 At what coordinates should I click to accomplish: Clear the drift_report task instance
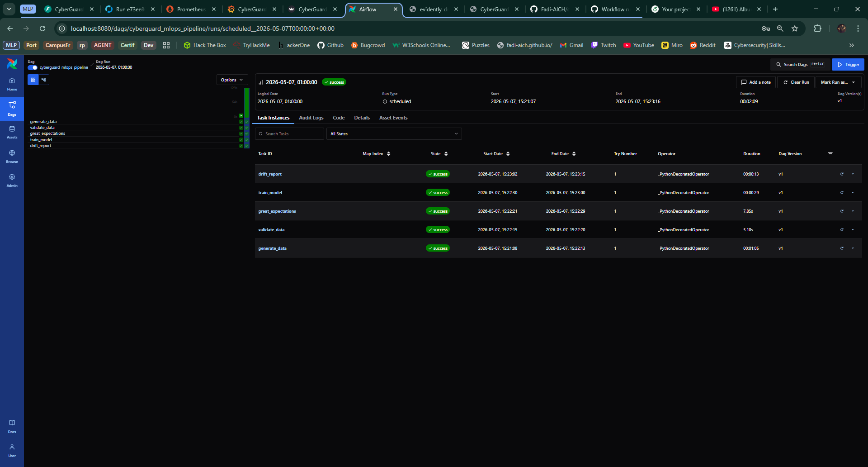tap(842, 174)
